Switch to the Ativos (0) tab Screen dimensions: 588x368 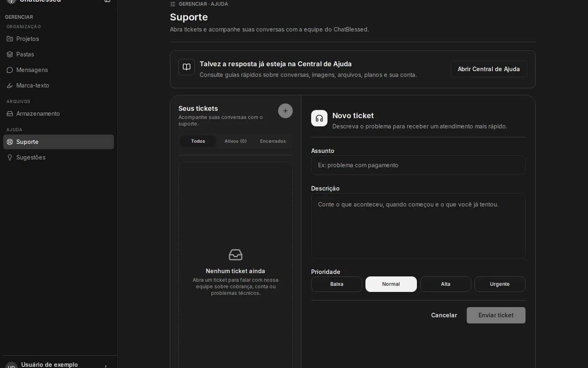coord(236,141)
